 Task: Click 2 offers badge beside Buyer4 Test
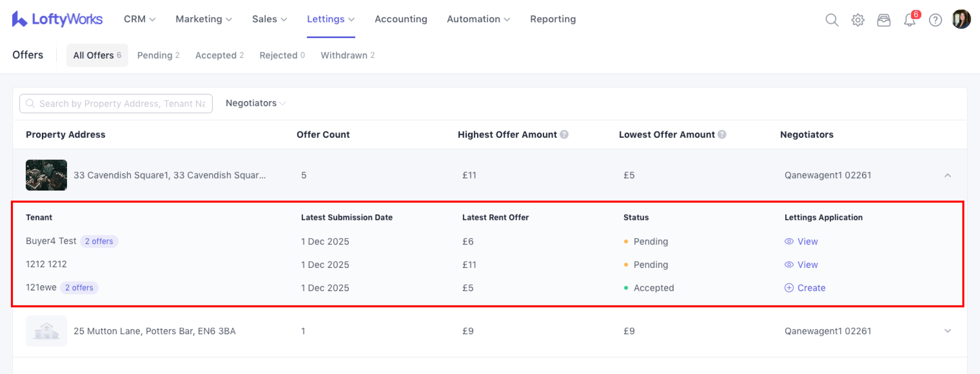(99, 241)
